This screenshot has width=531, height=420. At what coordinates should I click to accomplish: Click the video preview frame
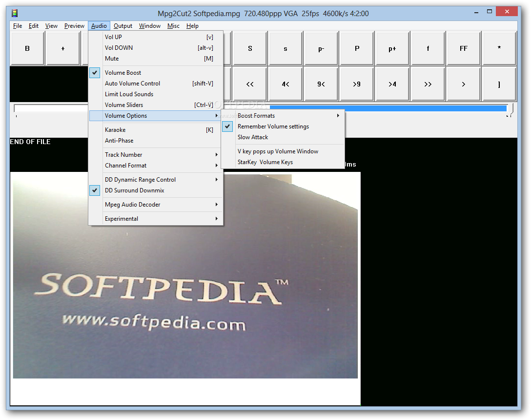coord(185,276)
